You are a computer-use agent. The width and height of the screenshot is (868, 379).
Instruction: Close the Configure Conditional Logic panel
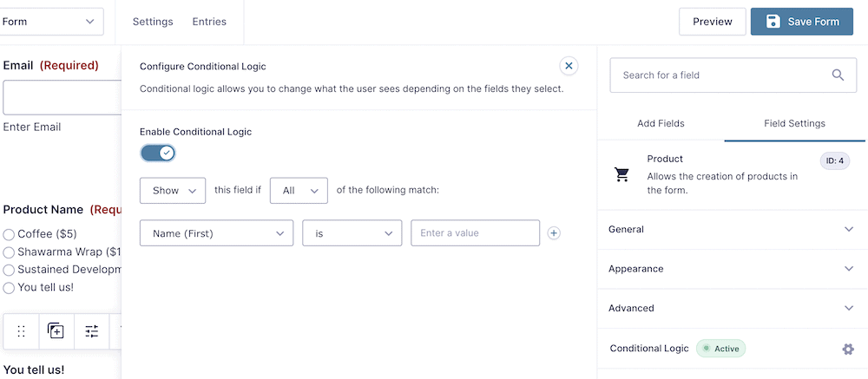tap(569, 66)
